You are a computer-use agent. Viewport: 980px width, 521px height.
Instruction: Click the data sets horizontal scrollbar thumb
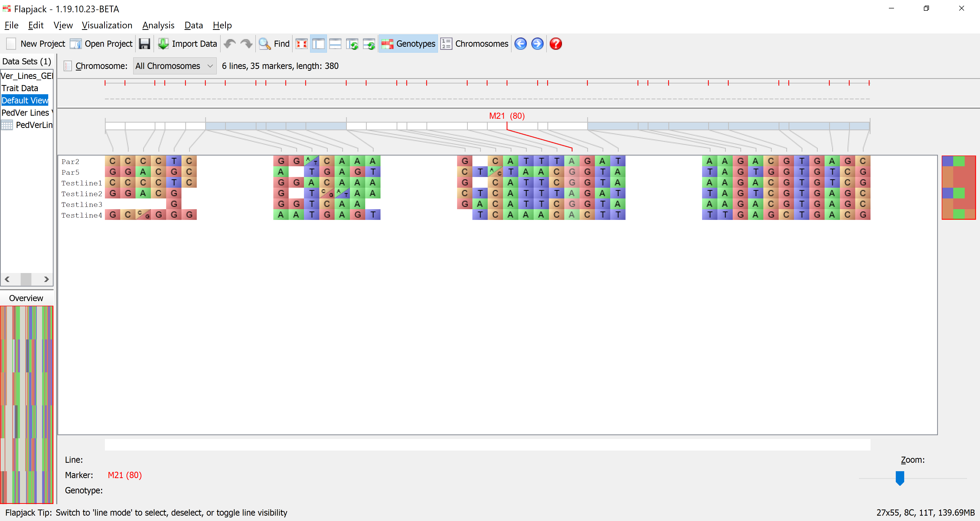(26, 279)
